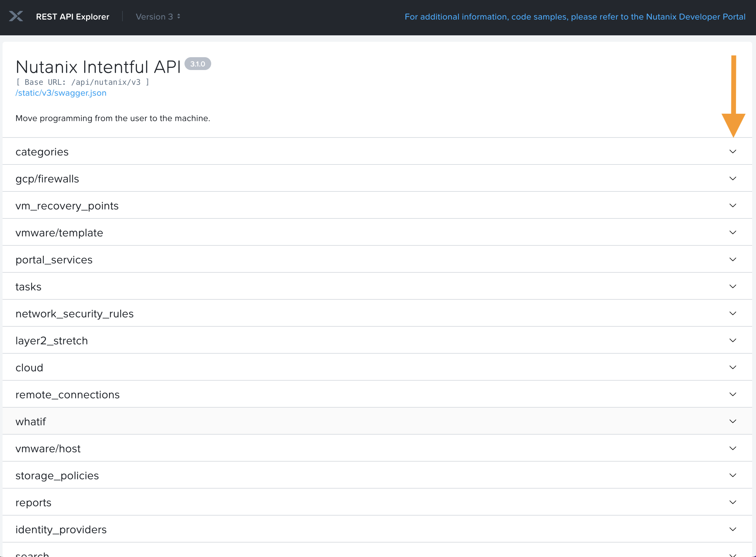Expand the reports section

[33, 502]
